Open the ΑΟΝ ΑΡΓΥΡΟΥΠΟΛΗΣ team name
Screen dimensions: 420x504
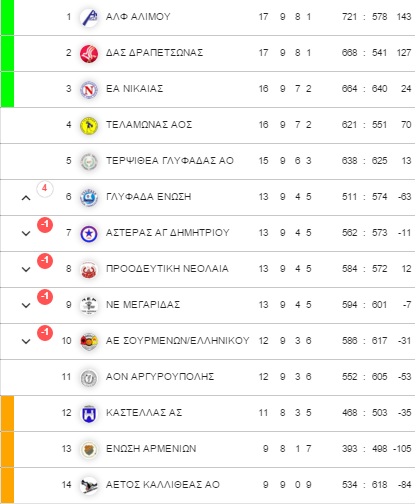point(160,377)
